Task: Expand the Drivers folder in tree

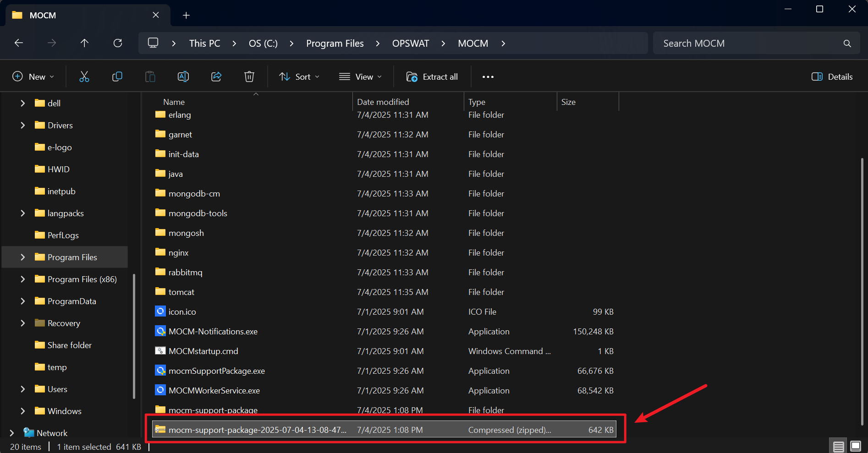Action: click(22, 125)
